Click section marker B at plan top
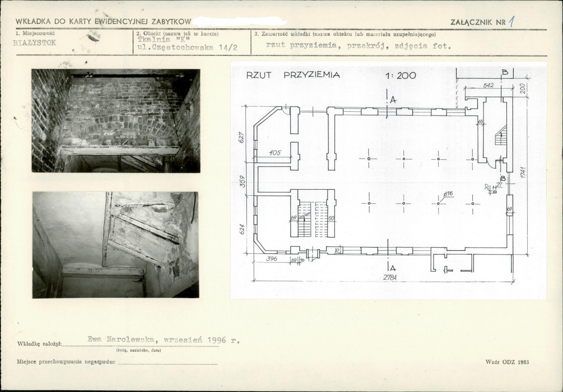 click(x=505, y=72)
